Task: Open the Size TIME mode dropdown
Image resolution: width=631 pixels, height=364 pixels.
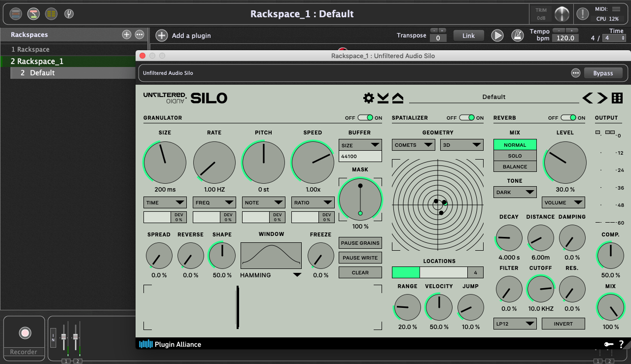Action: (165, 202)
